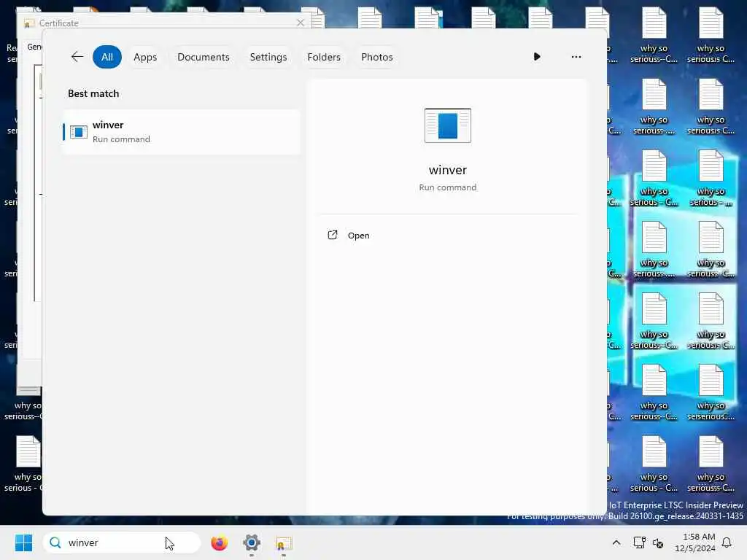Viewport: 747px width, 560px height.
Task: Close the Certificate window
Action: [x=300, y=23]
